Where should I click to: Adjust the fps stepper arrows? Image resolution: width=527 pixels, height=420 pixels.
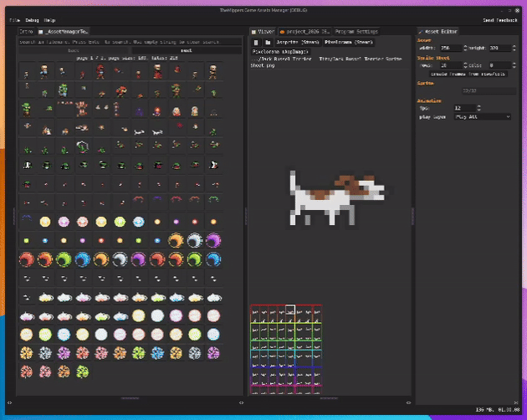click(x=479, y=108)
